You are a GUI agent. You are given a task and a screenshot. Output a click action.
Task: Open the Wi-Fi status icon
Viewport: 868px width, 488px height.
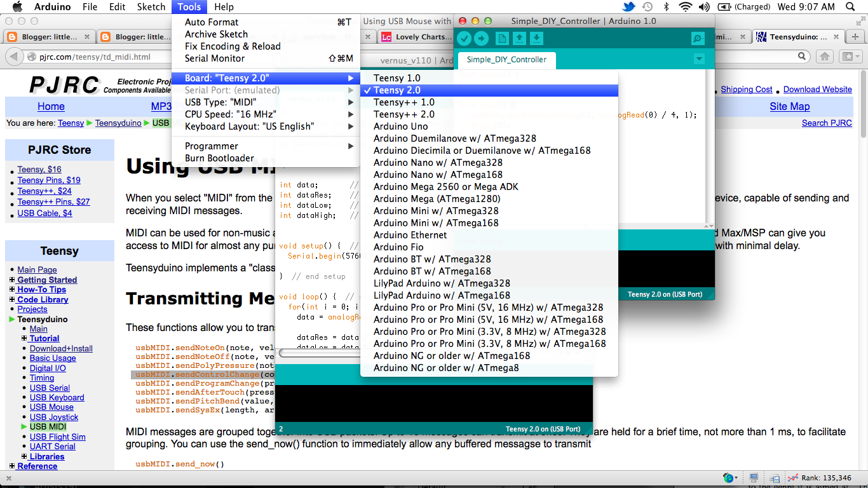tap(685, 7)
